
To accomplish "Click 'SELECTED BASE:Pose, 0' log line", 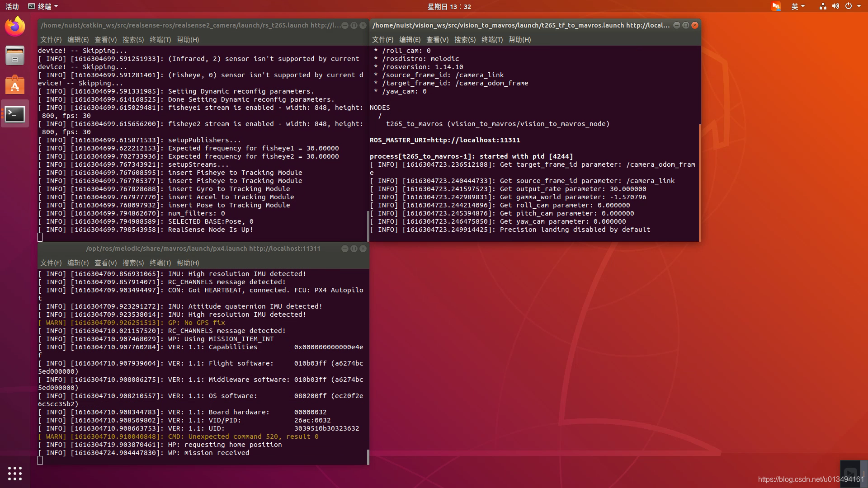I will click(146, 221).
